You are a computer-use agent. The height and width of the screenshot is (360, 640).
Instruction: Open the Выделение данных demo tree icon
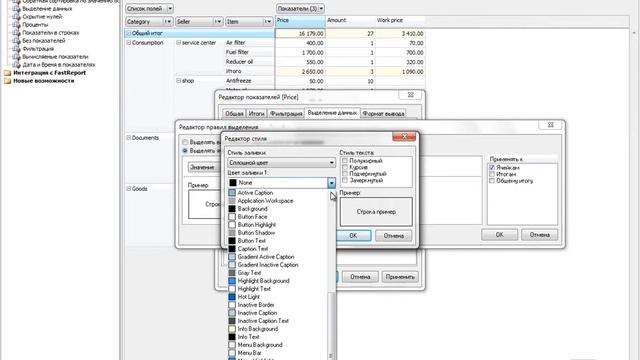click(x=16, y=9)
